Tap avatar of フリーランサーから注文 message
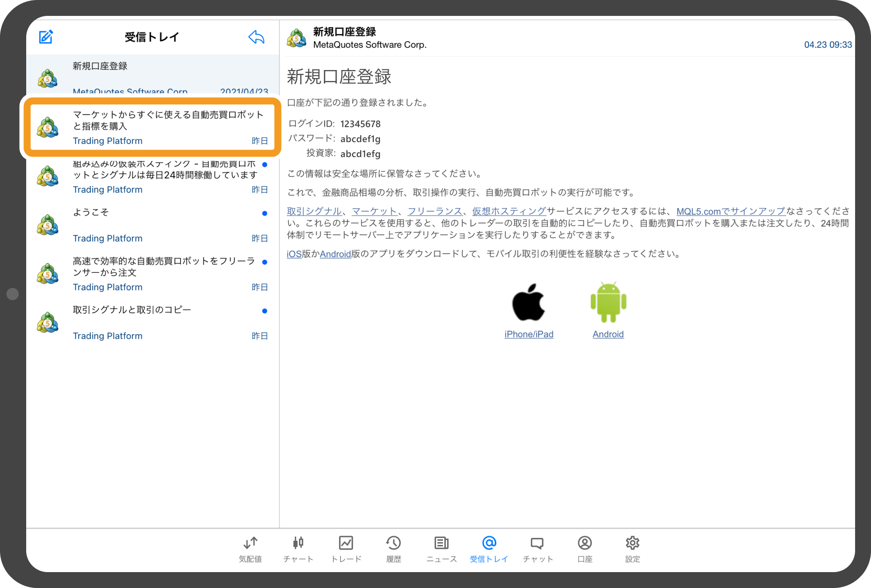The image size is (871, 588). point(48,274)
